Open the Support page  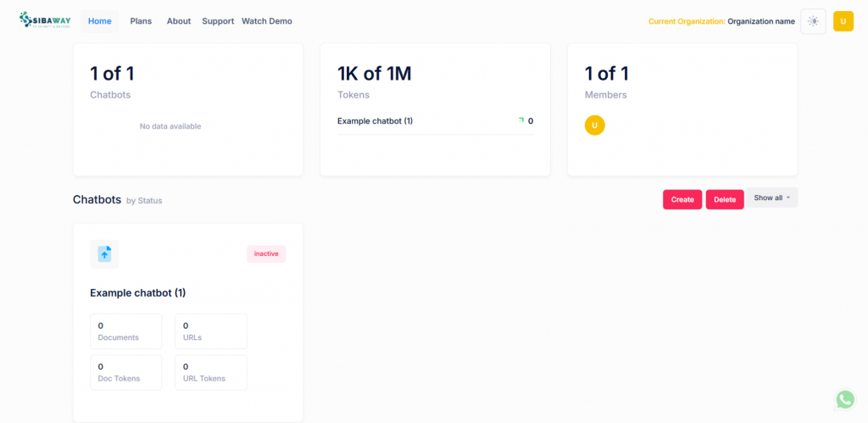point(218,21)
